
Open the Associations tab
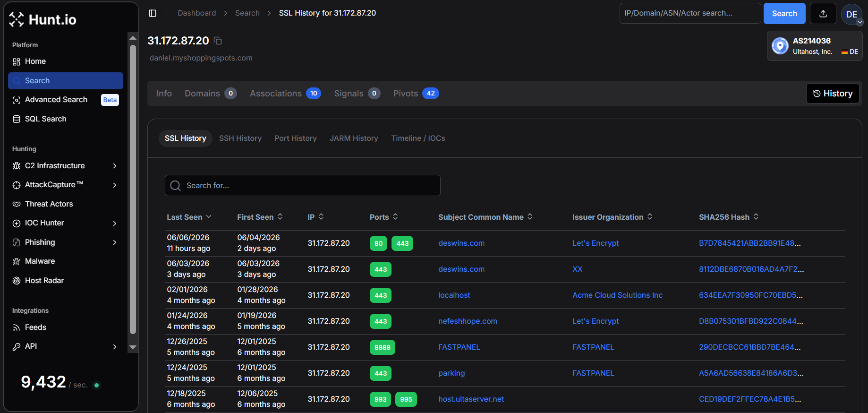pos(285,94)
